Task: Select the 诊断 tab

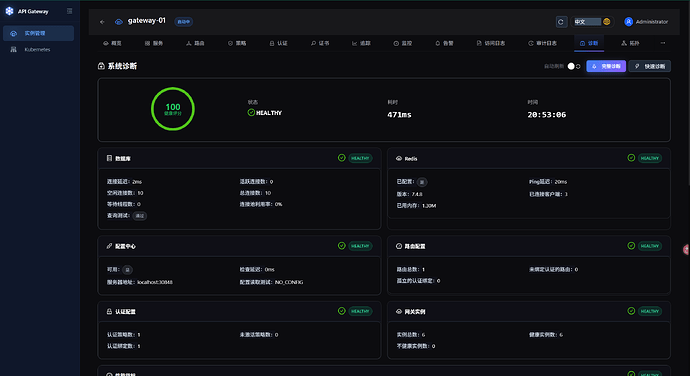Action: (x=589, y=43)
